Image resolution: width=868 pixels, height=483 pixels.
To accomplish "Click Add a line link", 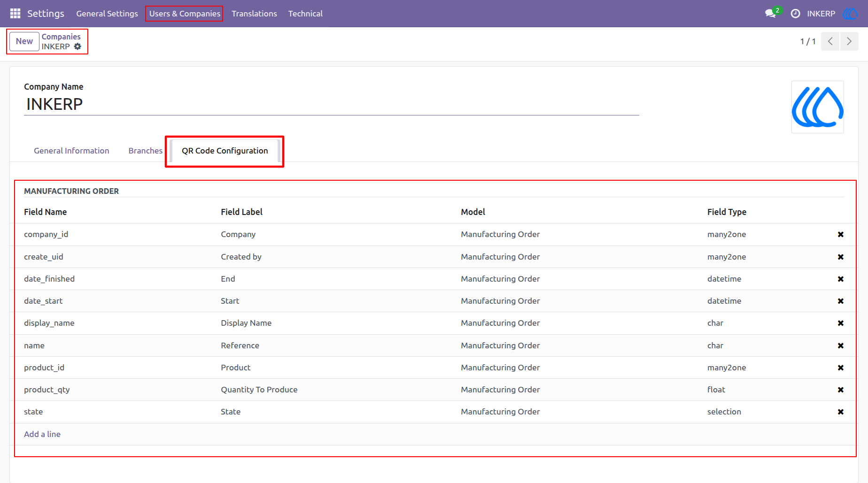I will tap(42, 434).
